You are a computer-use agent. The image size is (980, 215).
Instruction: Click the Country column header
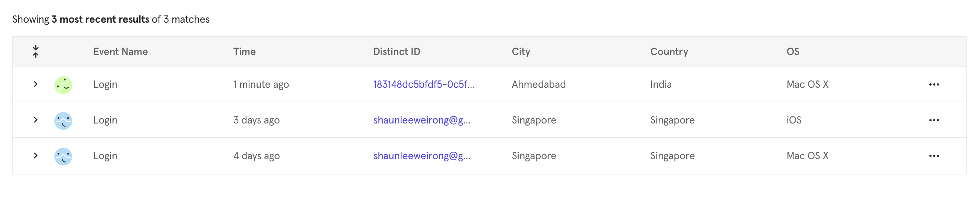click(669, 52)
